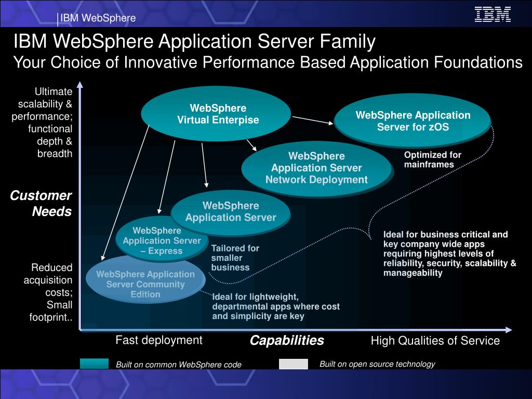Image resolution: width=532 pixels, height=399 pixels.
Task: Click the IBM logo in the header
Action: pyautogui.click(x=493, y=14)
